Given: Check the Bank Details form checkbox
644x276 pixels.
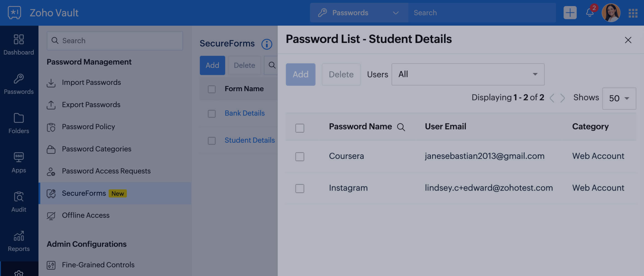Looking at the screenshot, I should tap(212, 113).
